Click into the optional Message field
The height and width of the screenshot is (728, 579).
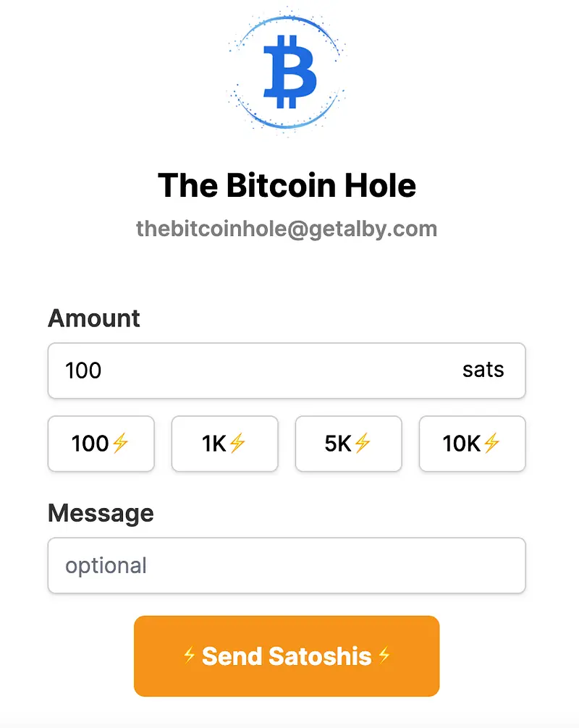coord(287,565)
